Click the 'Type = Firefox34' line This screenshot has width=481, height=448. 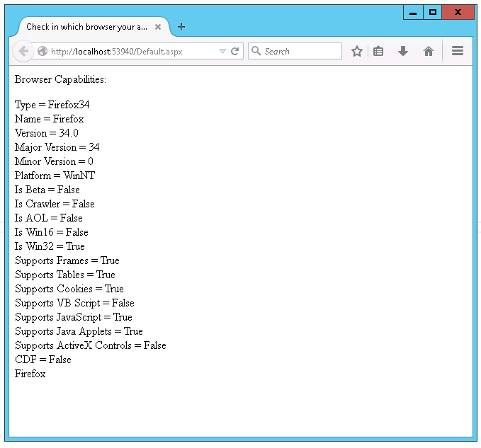(52, 105)
